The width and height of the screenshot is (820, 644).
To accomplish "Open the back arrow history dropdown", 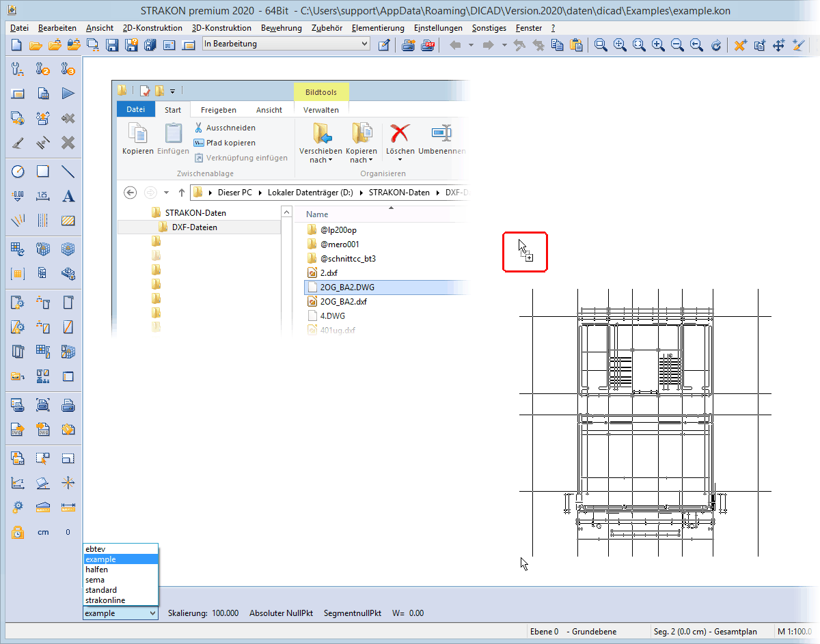I will (471, 45).
